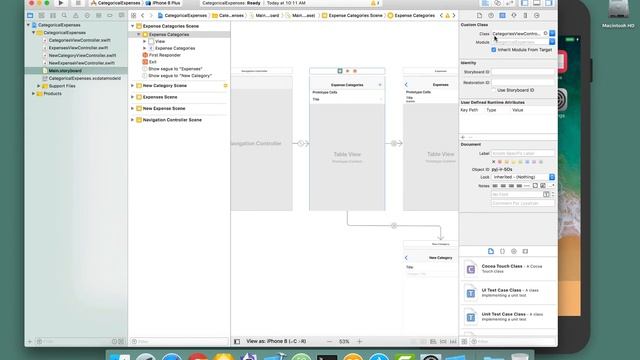Go forward in the editor history
Image resolution: width=640 pixels, height=360 pixels.
[151, 16]
